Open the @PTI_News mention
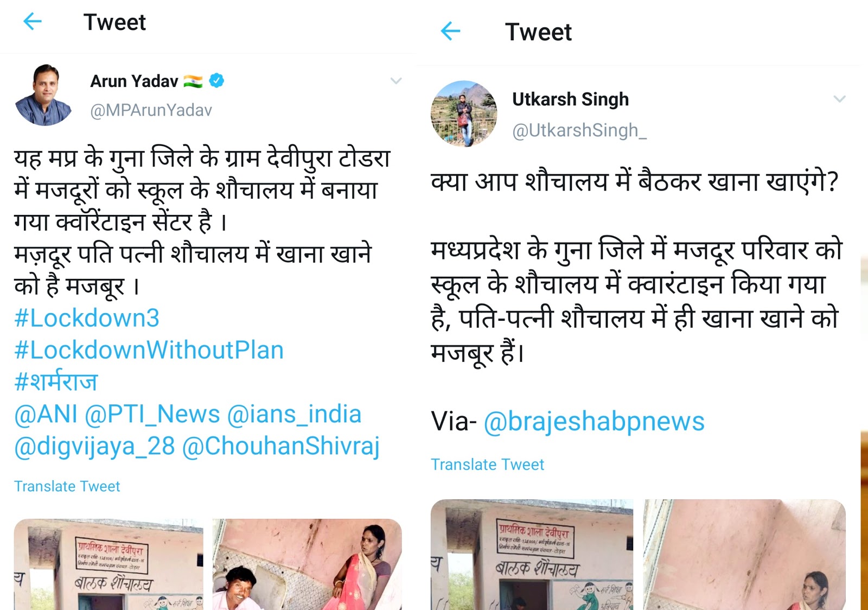 152,414
